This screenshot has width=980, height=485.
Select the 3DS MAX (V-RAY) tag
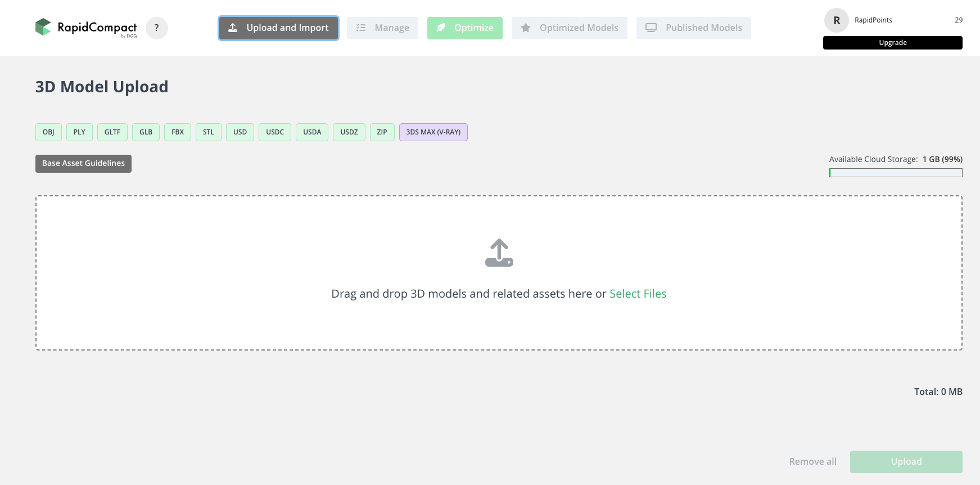[x=433, y=132]
